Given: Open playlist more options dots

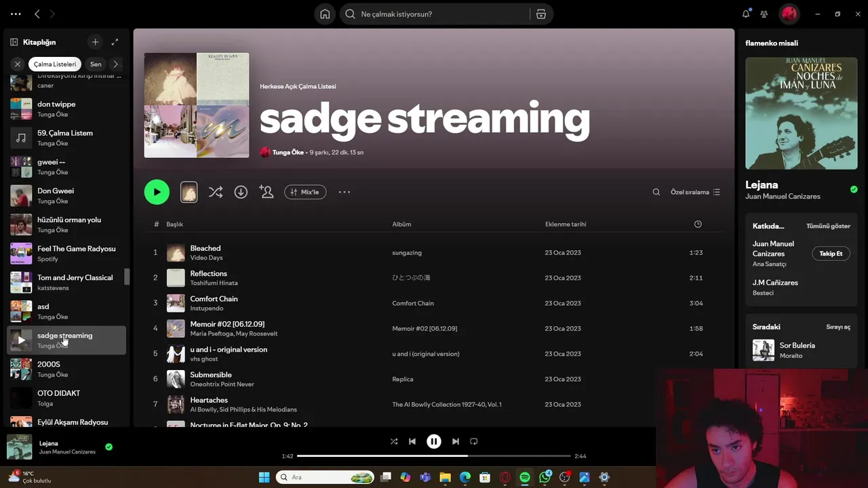Looking at the screenshot, I should [x=344, y=192].
